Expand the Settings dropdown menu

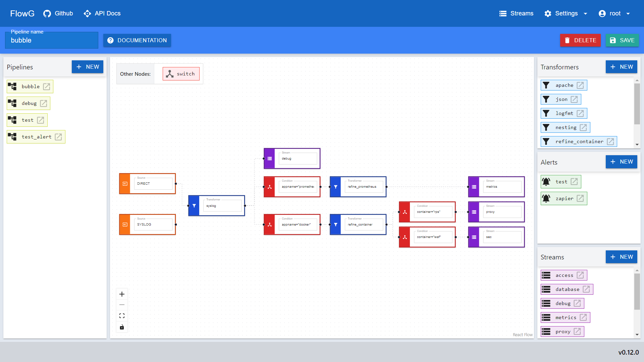[585, 13]
